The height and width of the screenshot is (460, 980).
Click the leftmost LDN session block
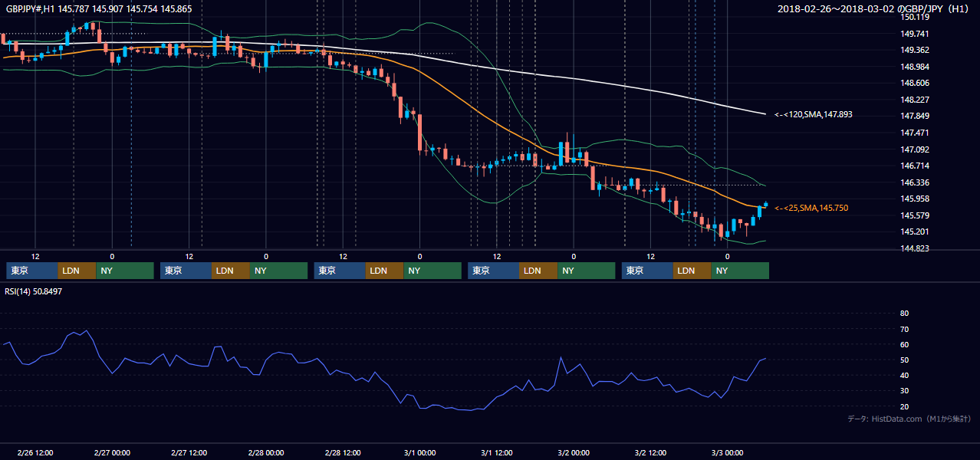77,271
